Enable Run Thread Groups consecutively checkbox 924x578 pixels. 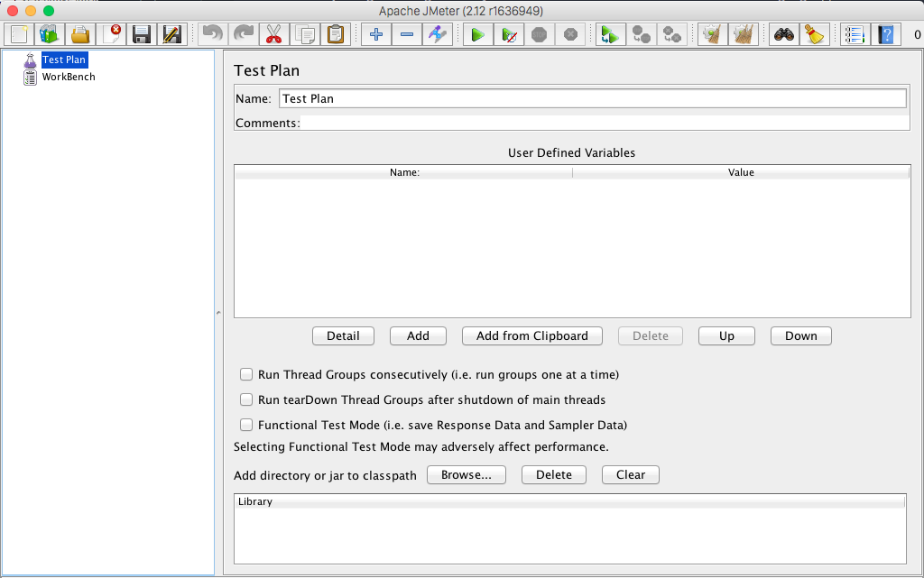point(246,374)
